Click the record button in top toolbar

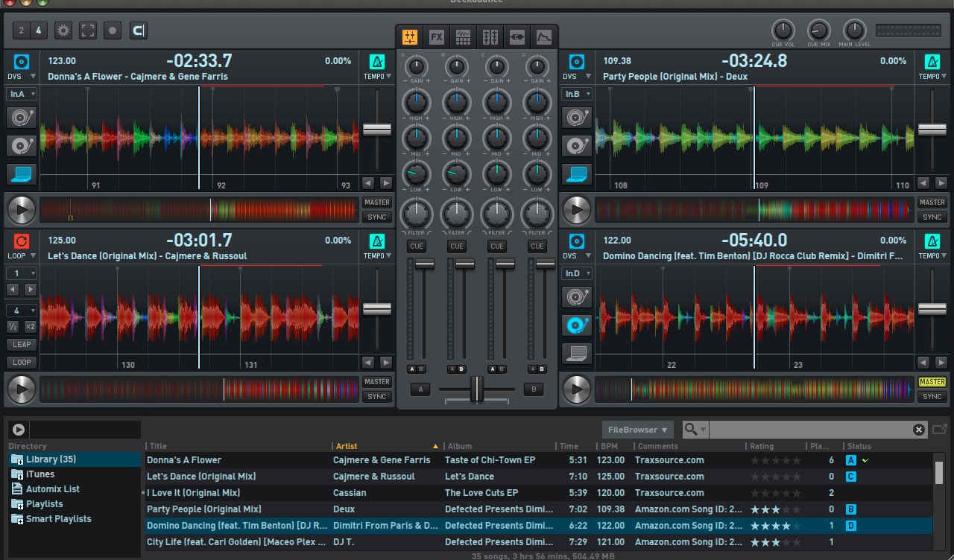click(113, 31)
